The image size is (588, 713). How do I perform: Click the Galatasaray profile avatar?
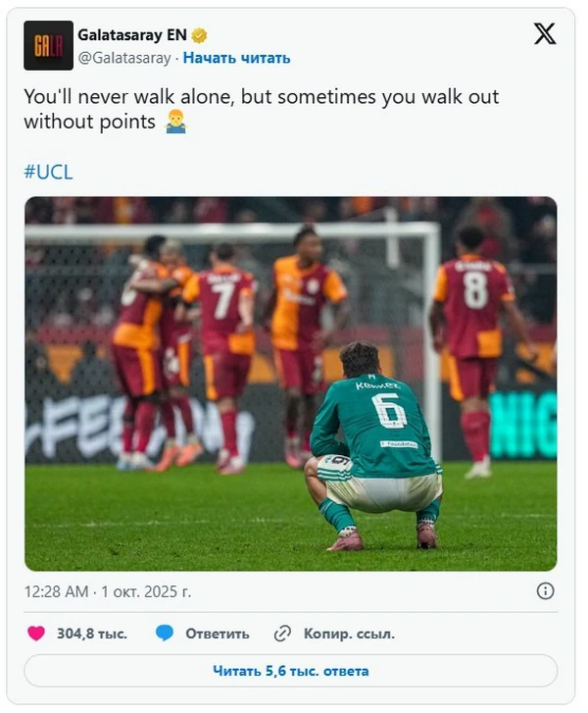pyautogui.click(x=48, y=45)
